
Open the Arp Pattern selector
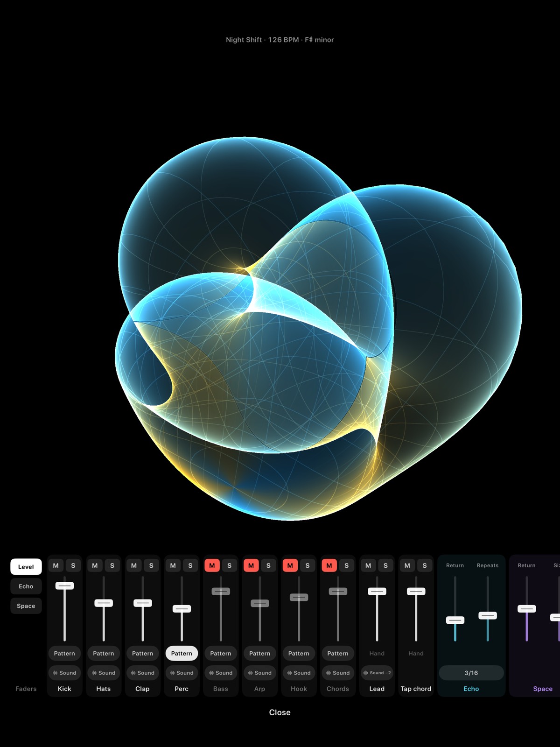click(x=260, y=653)
